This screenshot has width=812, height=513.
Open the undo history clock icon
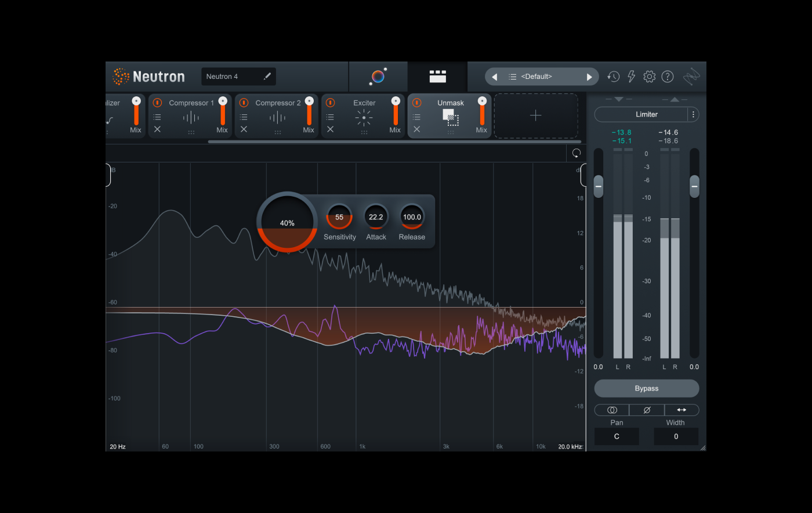click(x=613, y=77)
